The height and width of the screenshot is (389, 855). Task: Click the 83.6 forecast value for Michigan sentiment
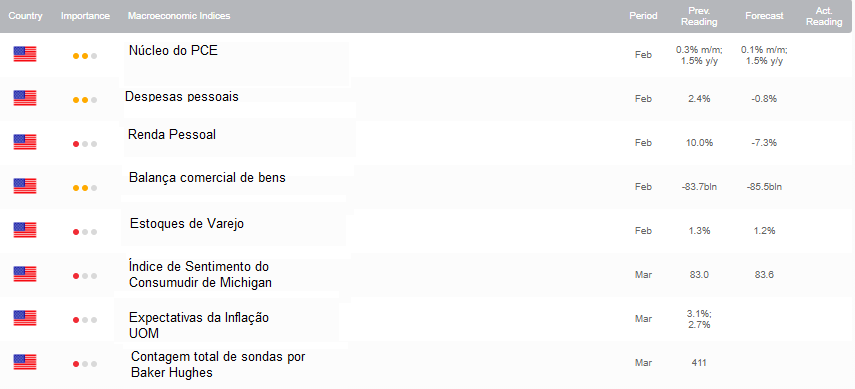coord(764,275)
